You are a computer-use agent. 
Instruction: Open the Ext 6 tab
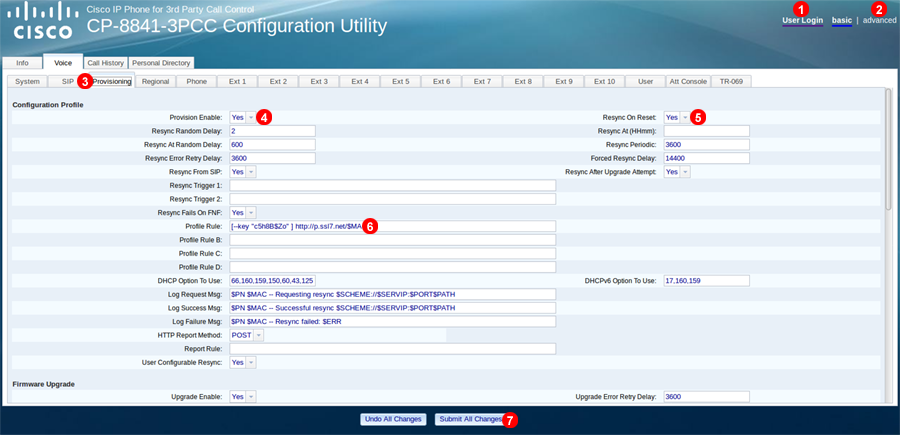tap(441, 81)
